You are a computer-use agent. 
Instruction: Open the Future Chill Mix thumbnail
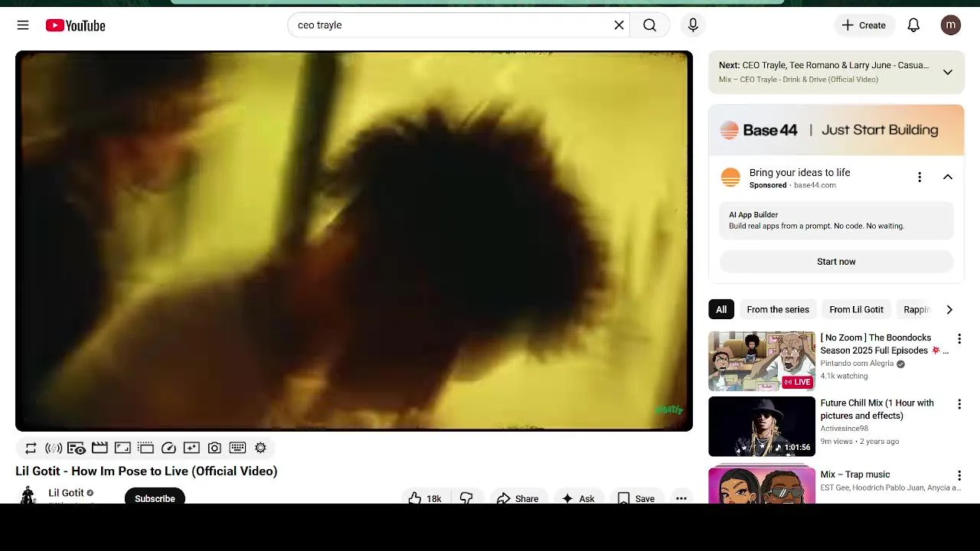(762, 426)
